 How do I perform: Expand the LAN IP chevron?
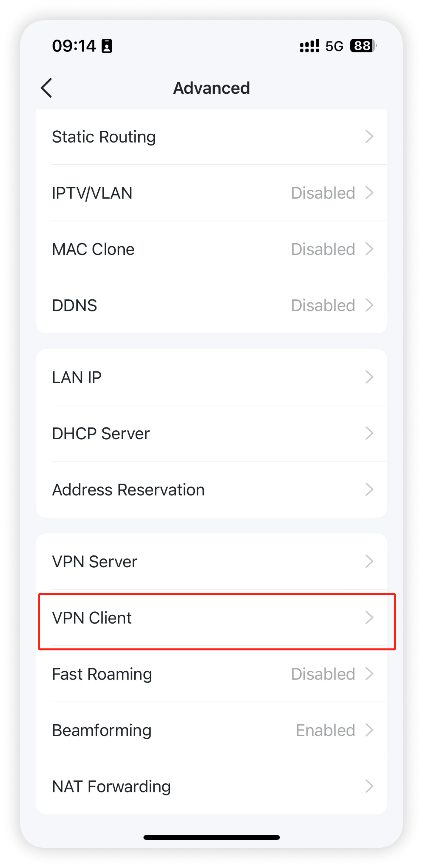pos(369,377)
